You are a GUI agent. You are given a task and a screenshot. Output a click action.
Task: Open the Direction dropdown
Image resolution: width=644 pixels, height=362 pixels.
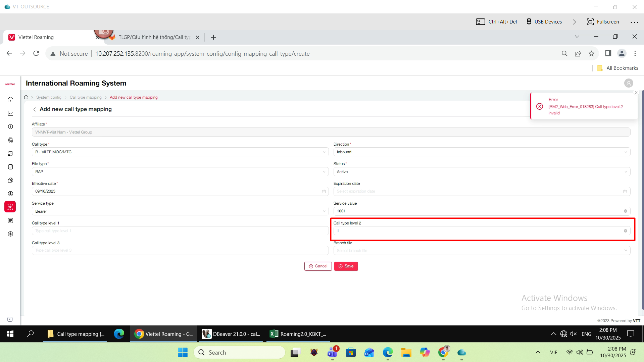[x=482, y=152]
